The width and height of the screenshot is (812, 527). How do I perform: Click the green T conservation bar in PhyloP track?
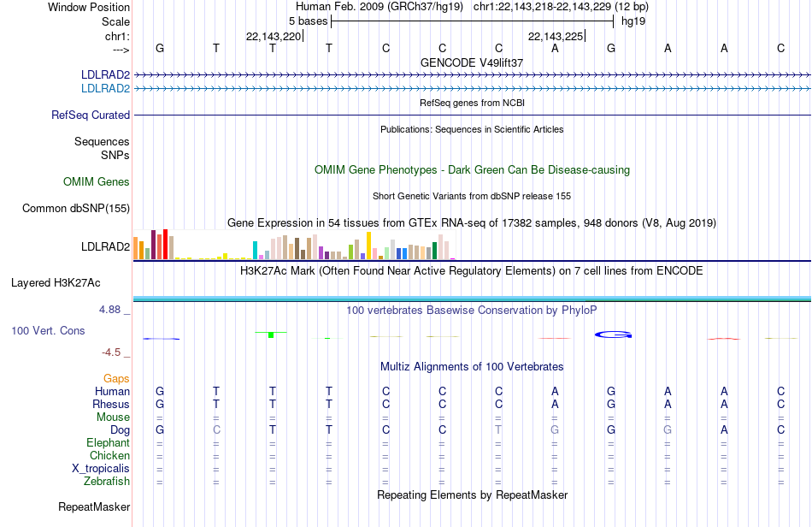pyautogui.click(x=271, y=335)
